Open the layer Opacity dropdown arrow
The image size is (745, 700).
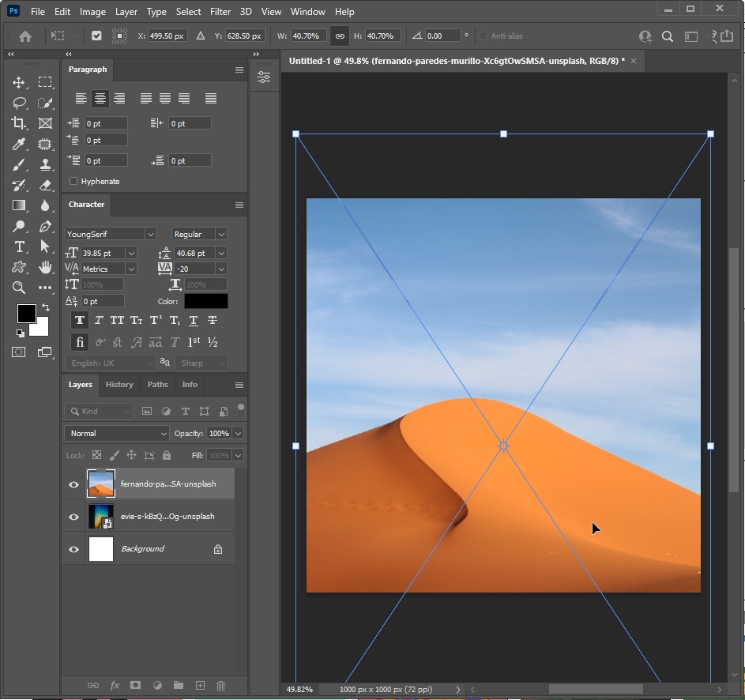[x=238, y=434]
